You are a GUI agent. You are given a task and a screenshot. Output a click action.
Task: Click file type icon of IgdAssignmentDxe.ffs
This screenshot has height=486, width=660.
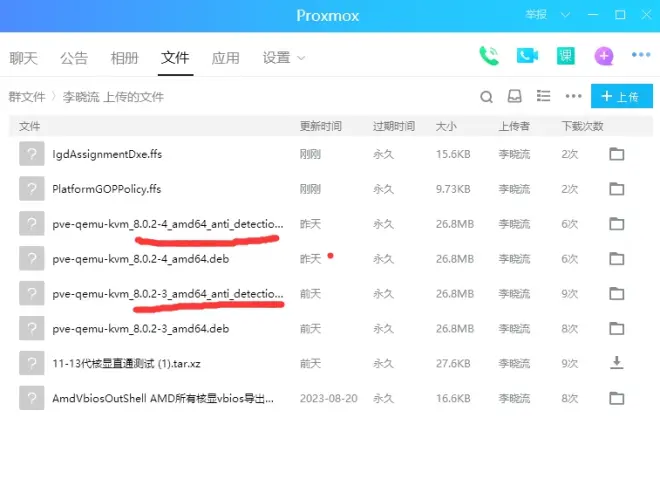coord(32,154)
